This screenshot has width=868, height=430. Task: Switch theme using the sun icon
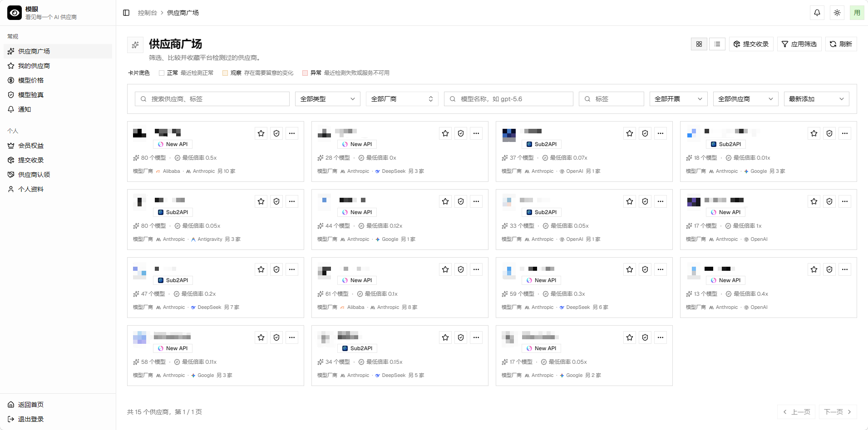837,13
